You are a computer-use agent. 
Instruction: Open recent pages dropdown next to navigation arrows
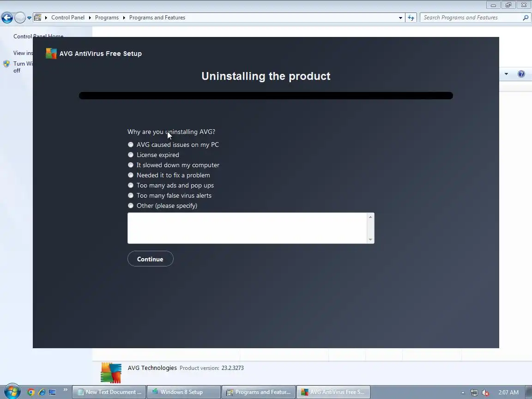click(x=29, y=18)
